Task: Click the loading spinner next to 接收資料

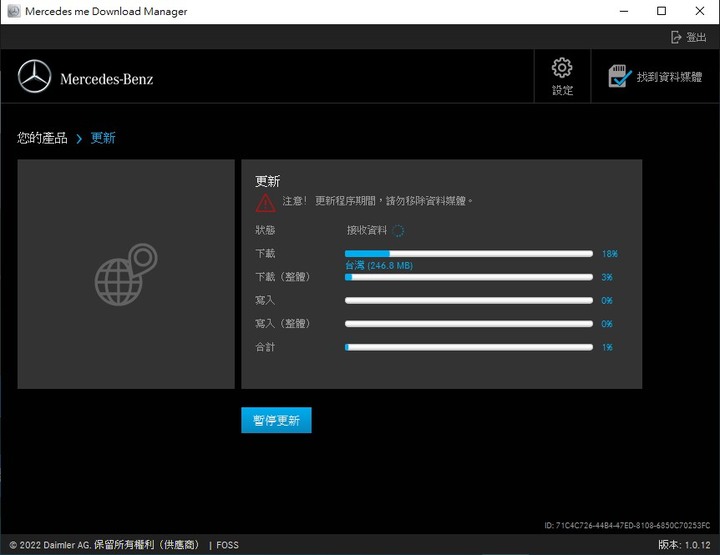Action: [x=398, y=230]
